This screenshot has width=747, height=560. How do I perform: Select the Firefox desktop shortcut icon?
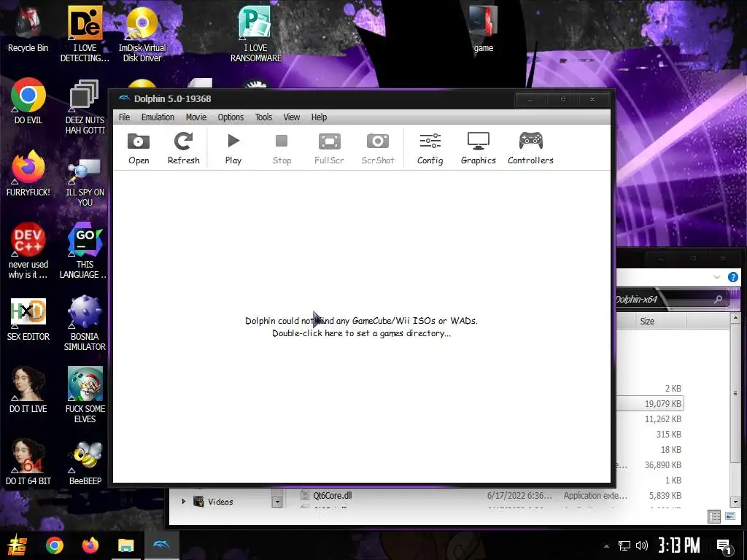tap(28, 174)
